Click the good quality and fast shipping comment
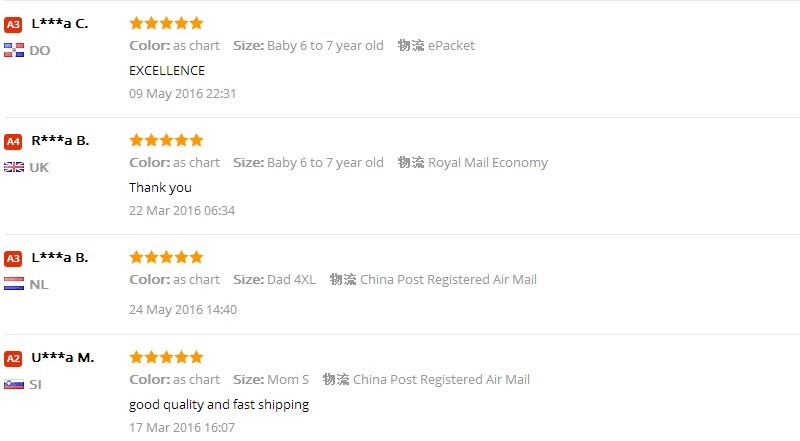The width and height of the screenshot is (800, 441). pos(219,405)
